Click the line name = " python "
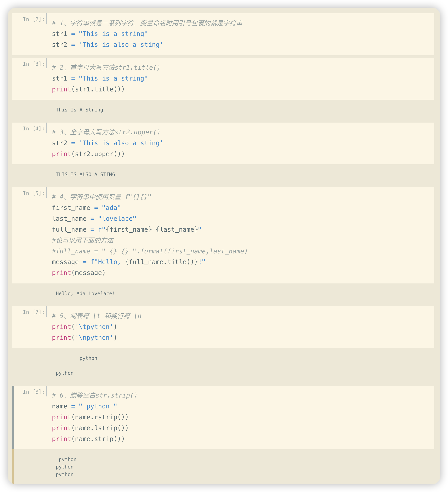 pyautogui.click(x=84, y=406)
